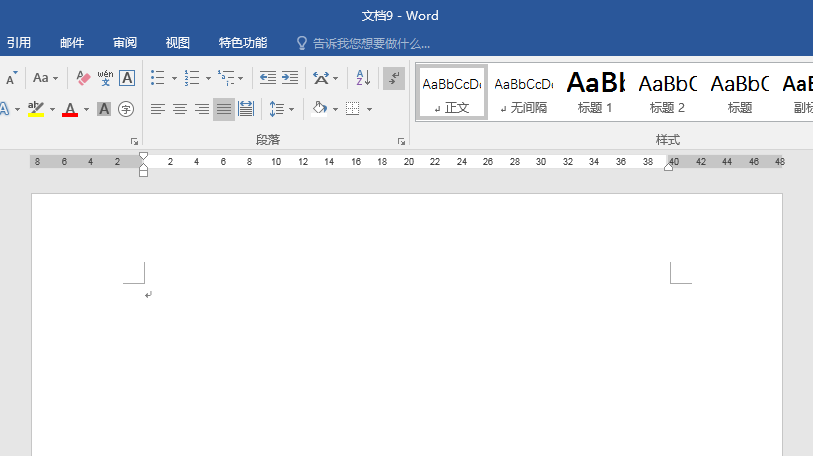The image size is (813, 456).
Task: Click the paragraph mark in the document
Action: pos(148,295)
